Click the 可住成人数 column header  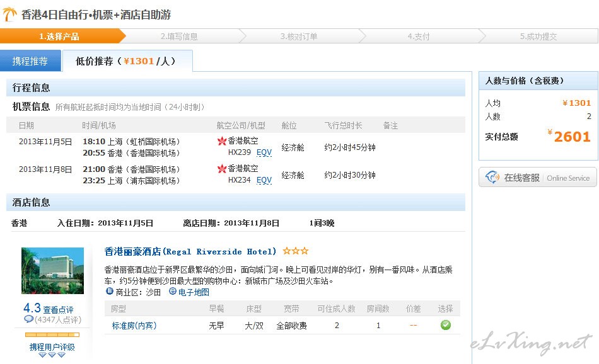pyautogui.click(x=337, y=309)
